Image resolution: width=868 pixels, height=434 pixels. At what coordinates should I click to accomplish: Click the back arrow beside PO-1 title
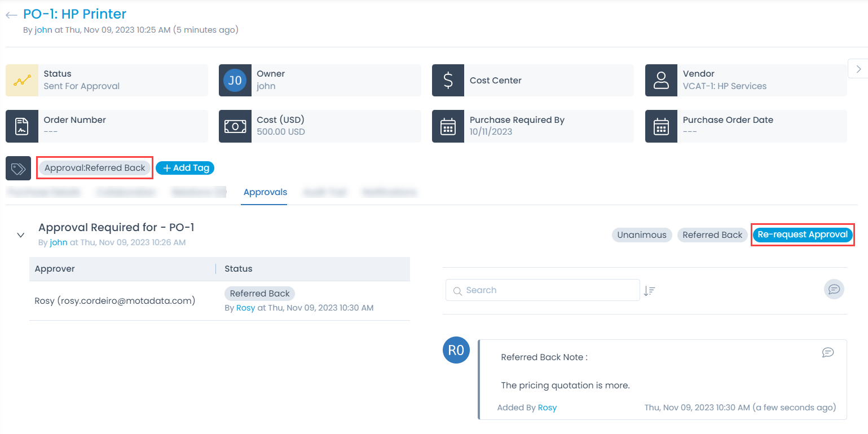click(x=11, y=15)
